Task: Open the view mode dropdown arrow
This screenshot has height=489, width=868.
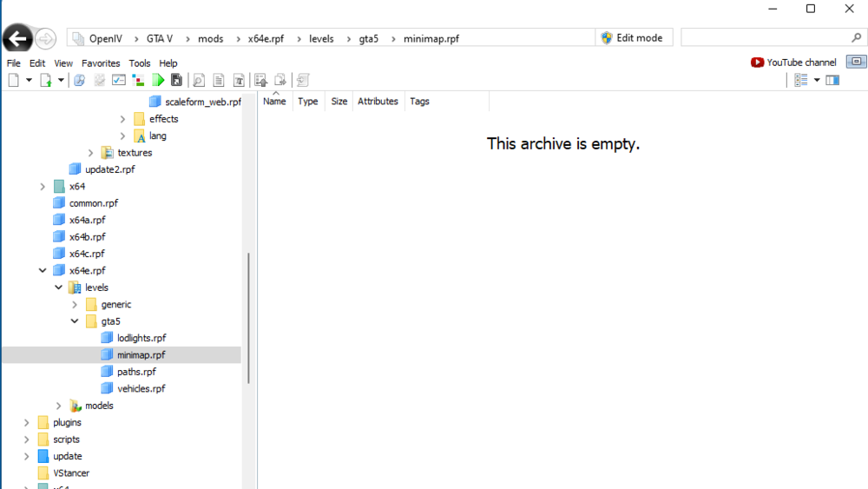Action: point(817,80)
